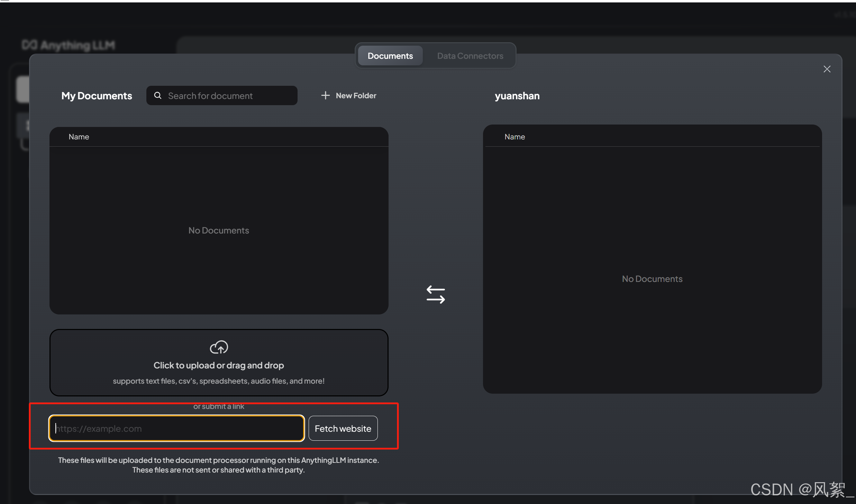The height and width of the screenshot is (504, 856).
Task: Click Name column header in My Documents
Action: tap(79, 137)
